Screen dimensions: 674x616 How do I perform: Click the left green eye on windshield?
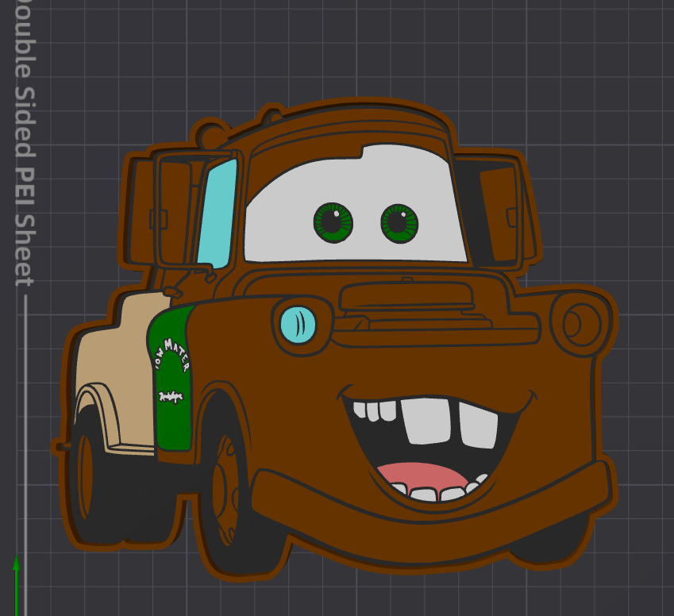(x=333, y=223)
